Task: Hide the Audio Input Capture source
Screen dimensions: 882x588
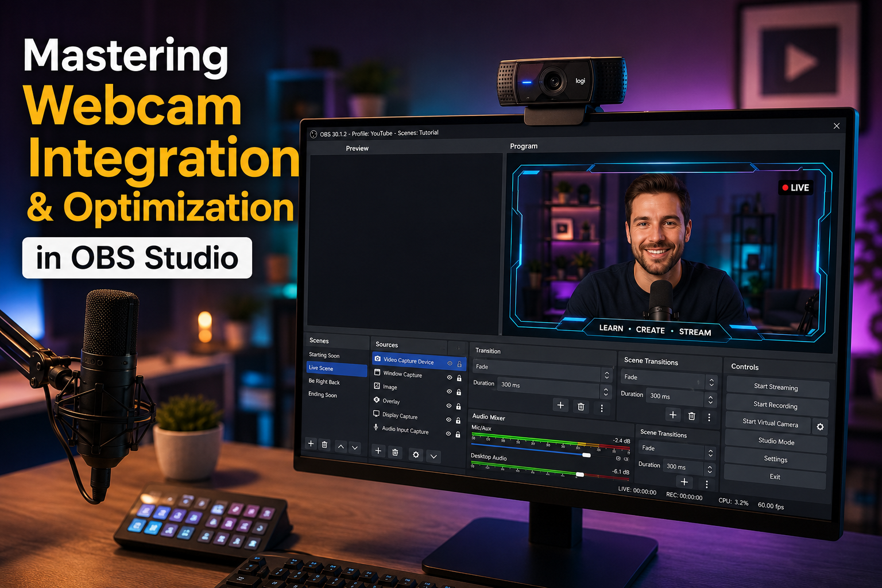Action: coord(448,434)
